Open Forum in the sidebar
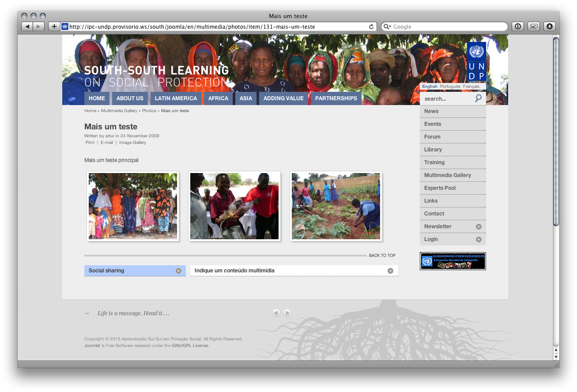The width and height of the screenshot is (577, 392). 453,137
